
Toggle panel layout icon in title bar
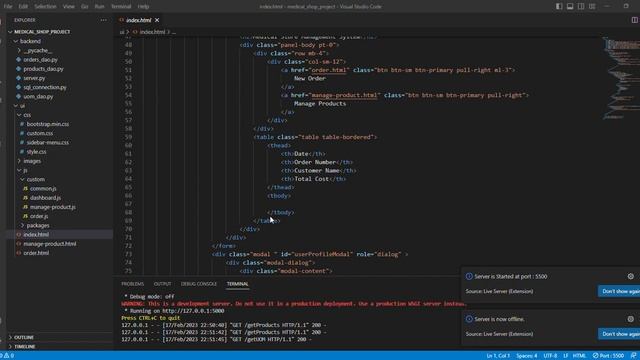click(x=570, y=7)
